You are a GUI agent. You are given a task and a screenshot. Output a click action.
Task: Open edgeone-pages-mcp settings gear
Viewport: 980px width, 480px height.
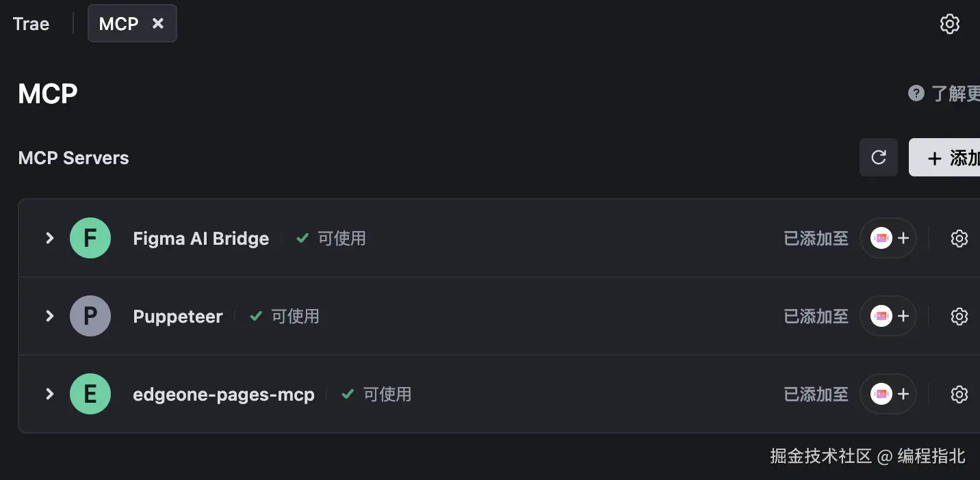pyautogui.click(x=959, y=395)
